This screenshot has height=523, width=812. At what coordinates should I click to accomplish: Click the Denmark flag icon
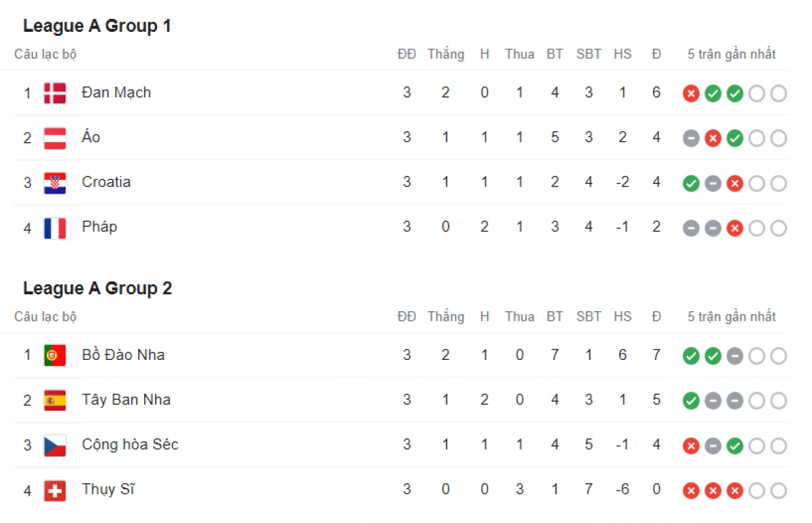click(x=55, y=93)
